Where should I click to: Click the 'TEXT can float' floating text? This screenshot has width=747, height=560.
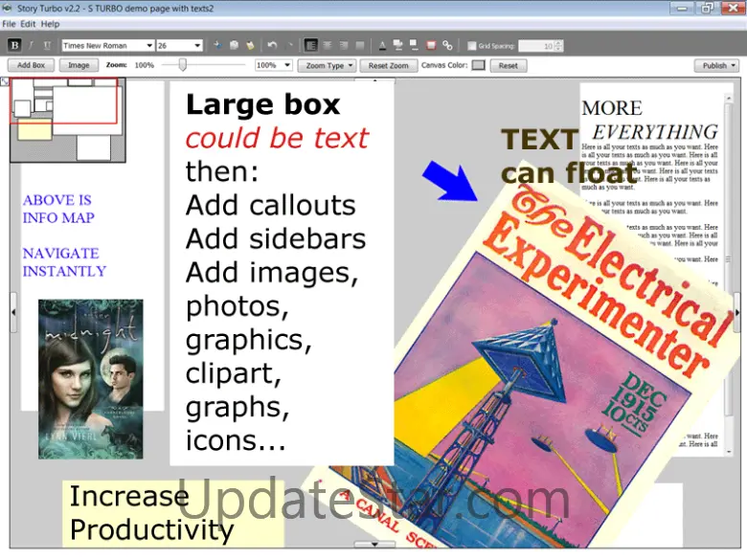coord(568,156)
